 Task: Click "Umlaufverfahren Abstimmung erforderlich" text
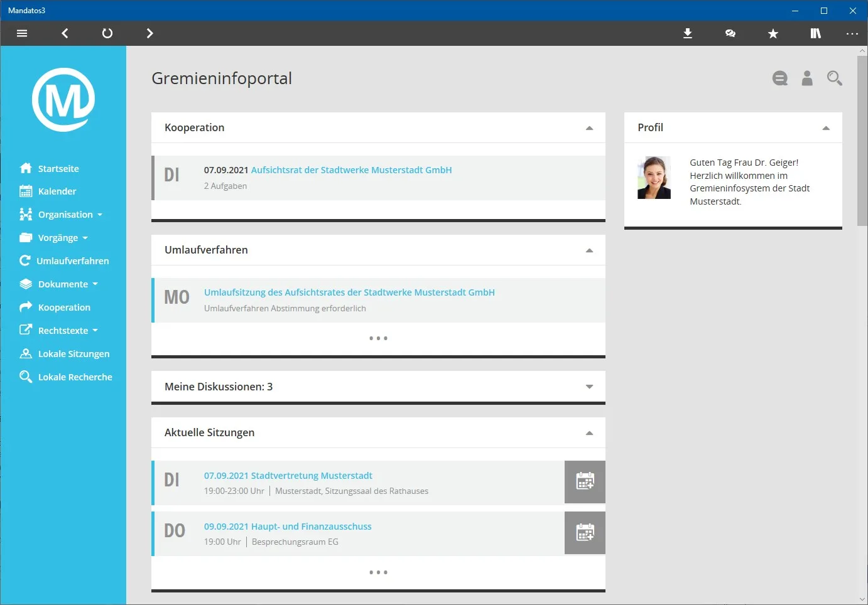(285, 309)
